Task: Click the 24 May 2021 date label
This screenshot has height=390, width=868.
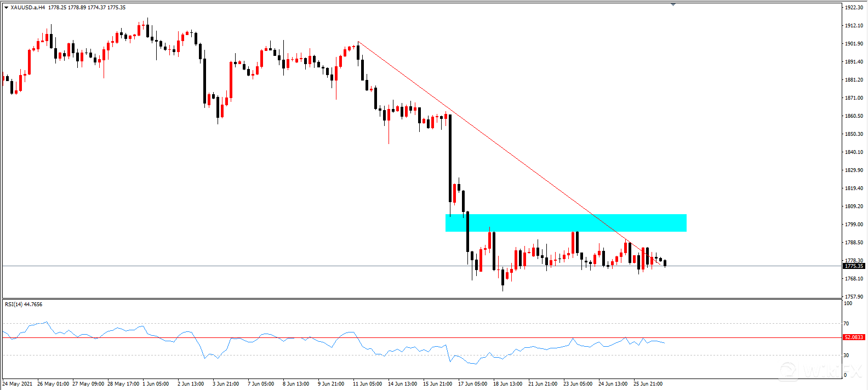Action: pyautogui.click(x=18, y=384)
